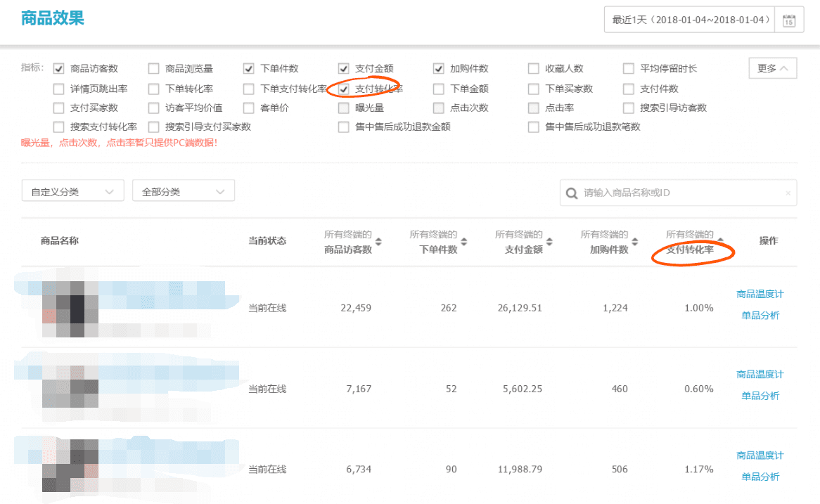Screen dimensions: 820x504
Task: Click the 商品效果 page title
Action: (52, 18)
